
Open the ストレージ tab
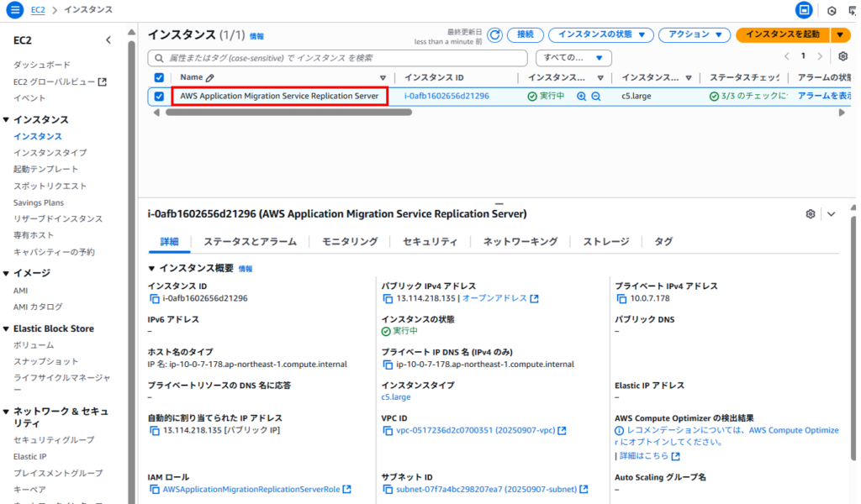tap(606, 242)
